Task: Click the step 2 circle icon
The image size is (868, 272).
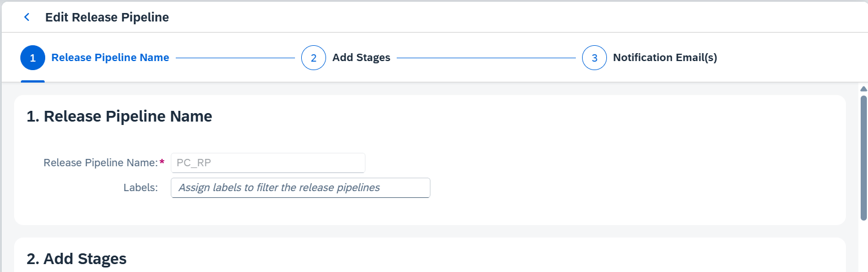Action: [x=314, y=58]
